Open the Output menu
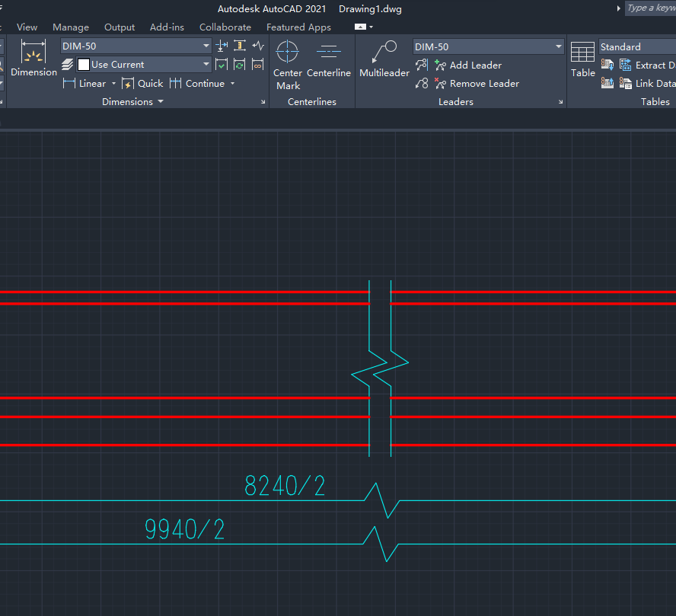The height and width of the screenshot is (616, 676). coord(120,27)
